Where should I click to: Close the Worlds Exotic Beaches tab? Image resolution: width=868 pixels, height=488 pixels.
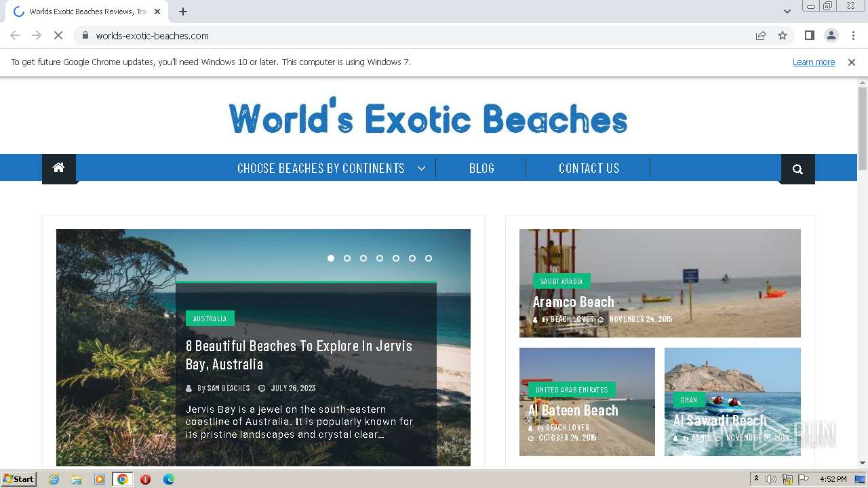pos(157,12)
